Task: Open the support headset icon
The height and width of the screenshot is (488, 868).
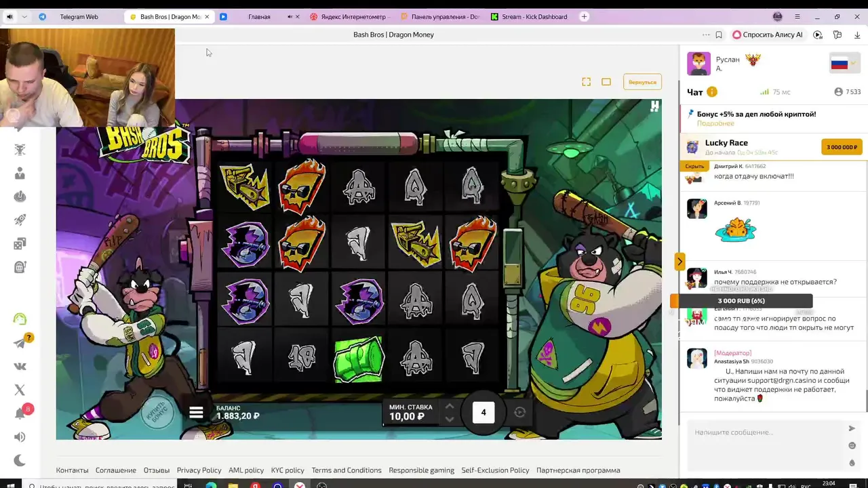Action: pyautogui.click(x=20, y=319)
